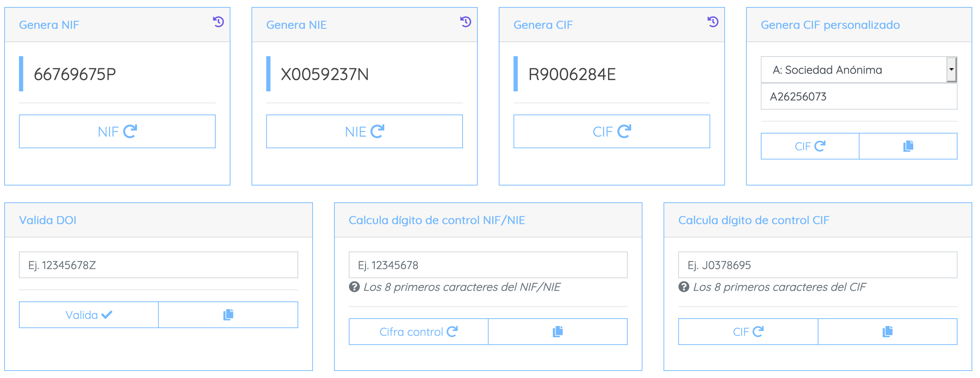The width and height of the screenshot is (980, 378).
Task: Click Cifra control to compute the digit
Action: tap(418, 331)
